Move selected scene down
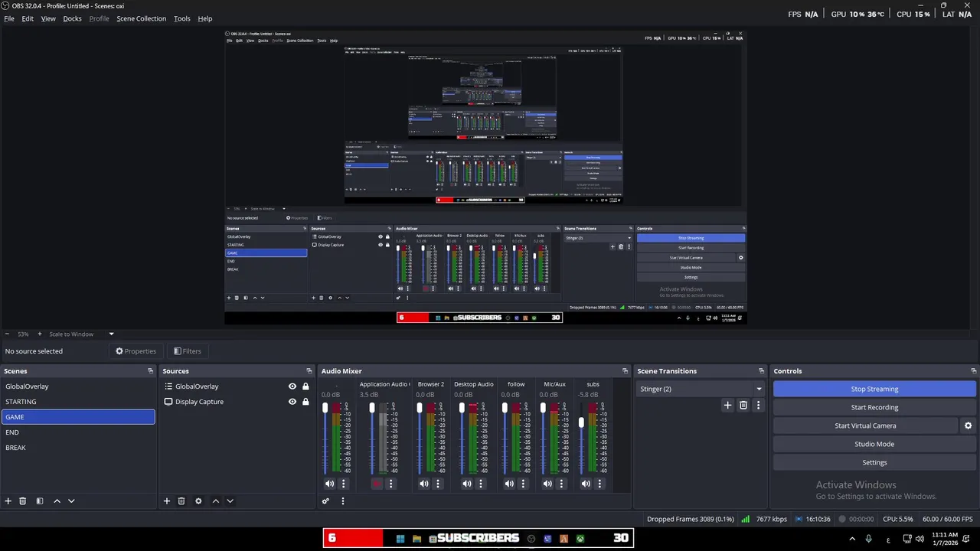Image resolution: width=980 pixels, height=551 pixels. (71, 501)
